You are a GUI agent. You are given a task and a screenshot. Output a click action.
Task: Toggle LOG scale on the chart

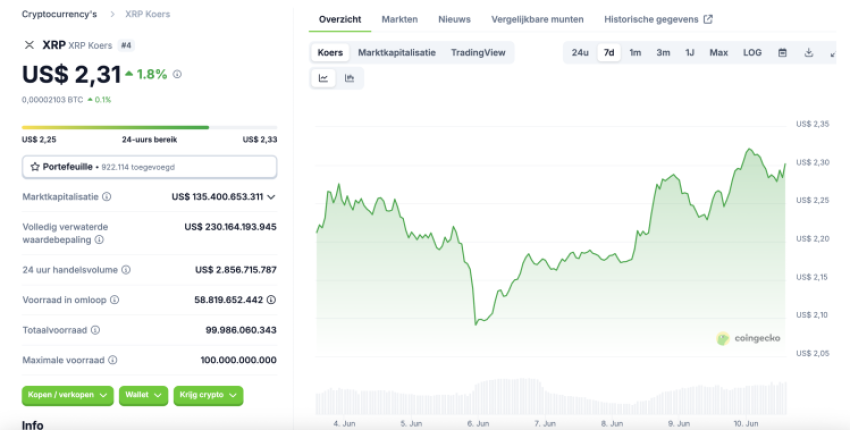[x=752, y=52]
